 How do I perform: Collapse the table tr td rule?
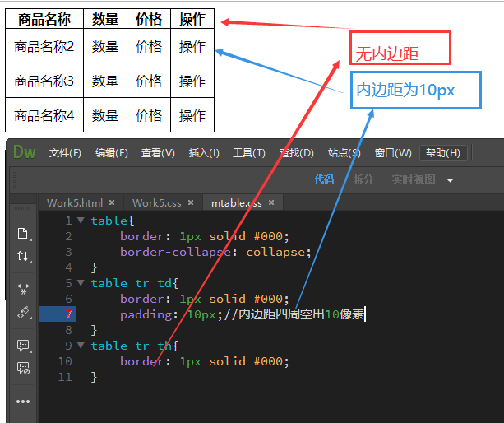tap(81, 283)
